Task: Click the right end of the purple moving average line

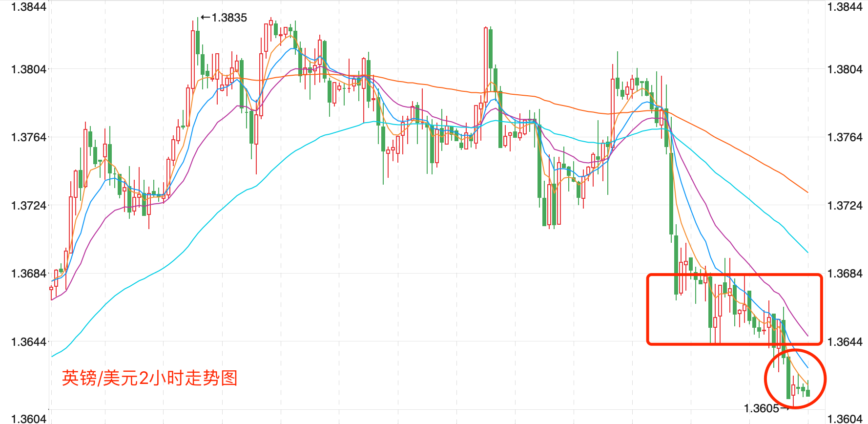Action: click(807, 335)
